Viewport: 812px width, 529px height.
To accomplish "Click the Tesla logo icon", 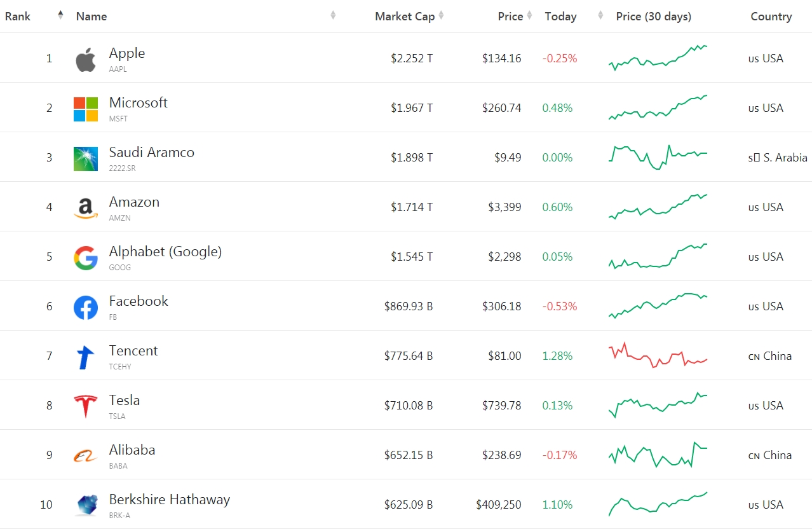I will pyautogui.click(x=86, y=407).
